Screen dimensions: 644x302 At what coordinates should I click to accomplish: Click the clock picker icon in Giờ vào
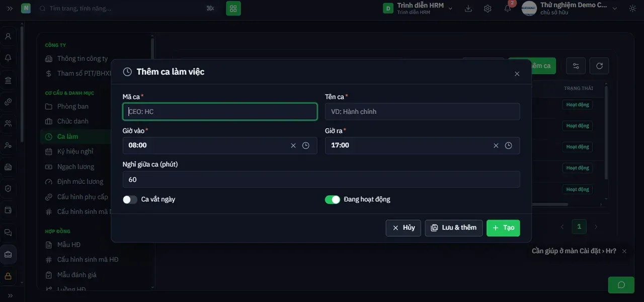click(x=306, y=145)
